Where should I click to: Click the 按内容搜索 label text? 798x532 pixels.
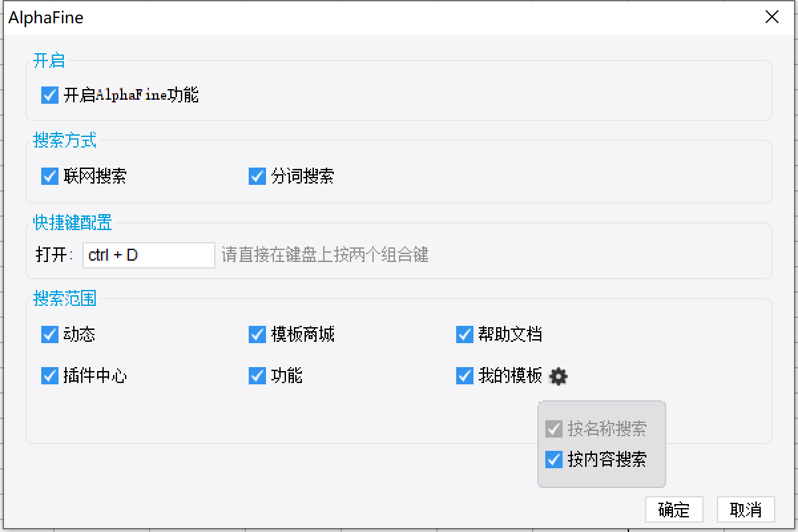point(606,459)
